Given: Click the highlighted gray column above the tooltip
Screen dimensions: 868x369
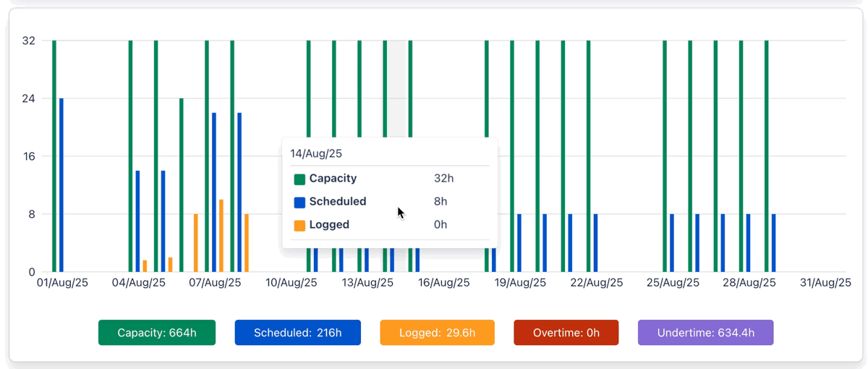Looking at the screenshot, I should tap(394, 87).
